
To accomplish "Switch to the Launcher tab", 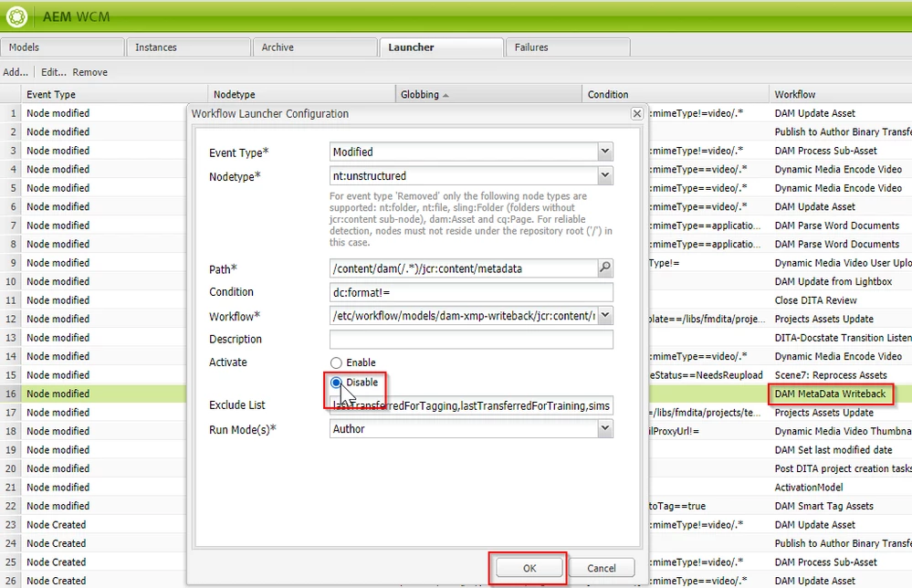I will 441,47.
